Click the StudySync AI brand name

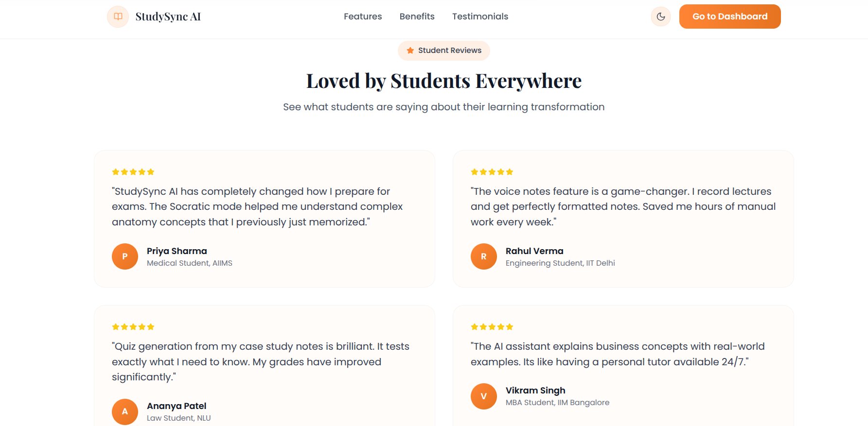pyautogui.click(x=168, y=17)
